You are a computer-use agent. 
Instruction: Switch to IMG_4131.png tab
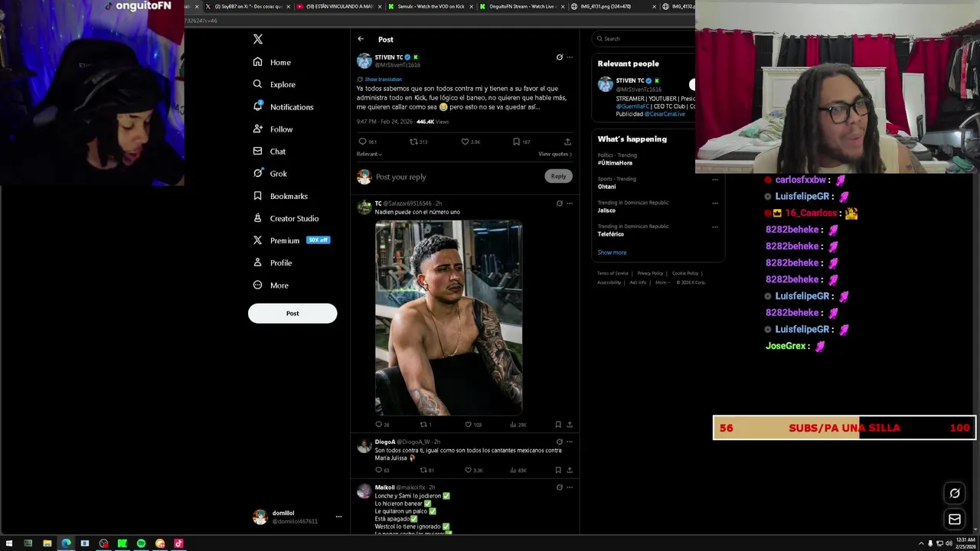(x=612, y=6)
